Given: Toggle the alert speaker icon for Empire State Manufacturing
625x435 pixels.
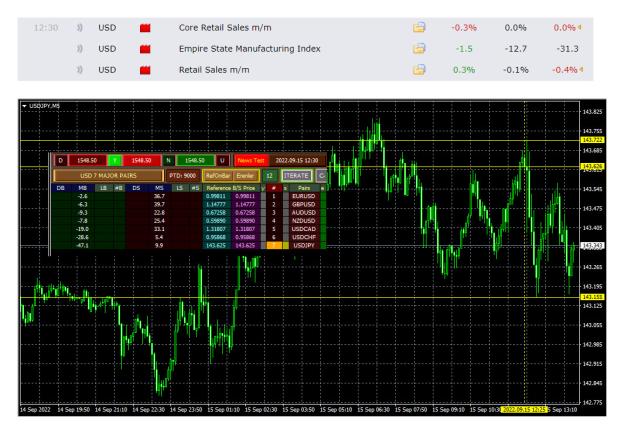Looking at the screenshot, I should pos(80,49).
